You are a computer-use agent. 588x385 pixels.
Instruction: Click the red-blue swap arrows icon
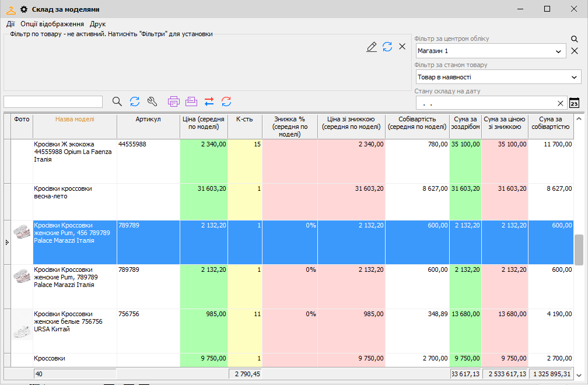click(209, 101)
